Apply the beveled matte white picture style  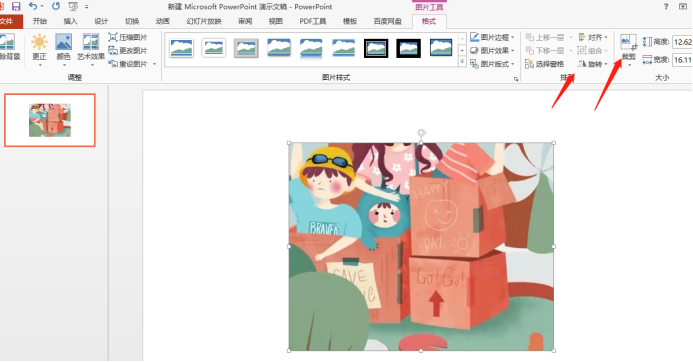click(x=214, y=48)
